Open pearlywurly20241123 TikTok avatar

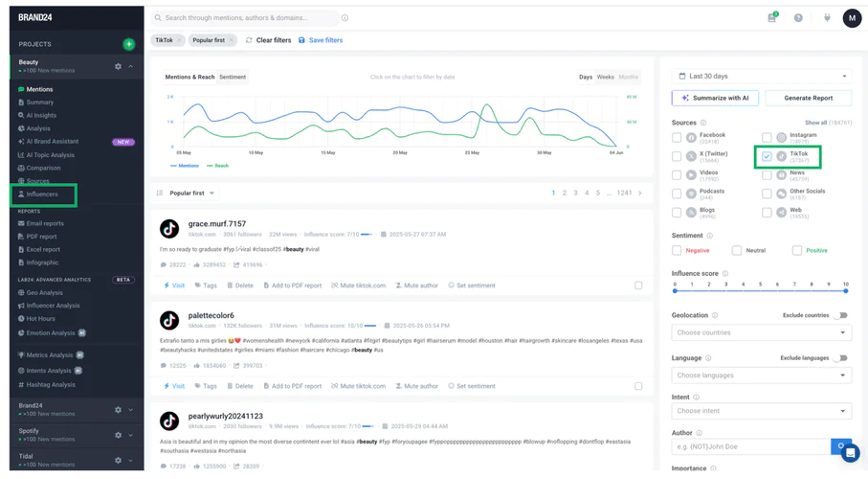click(x=169, y=421)
